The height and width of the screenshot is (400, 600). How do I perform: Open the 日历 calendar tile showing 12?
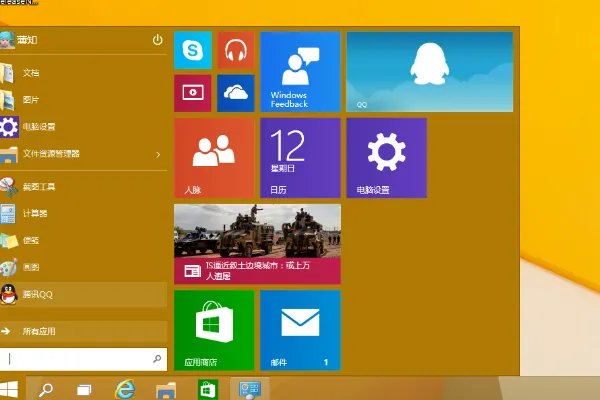[300, 158]
